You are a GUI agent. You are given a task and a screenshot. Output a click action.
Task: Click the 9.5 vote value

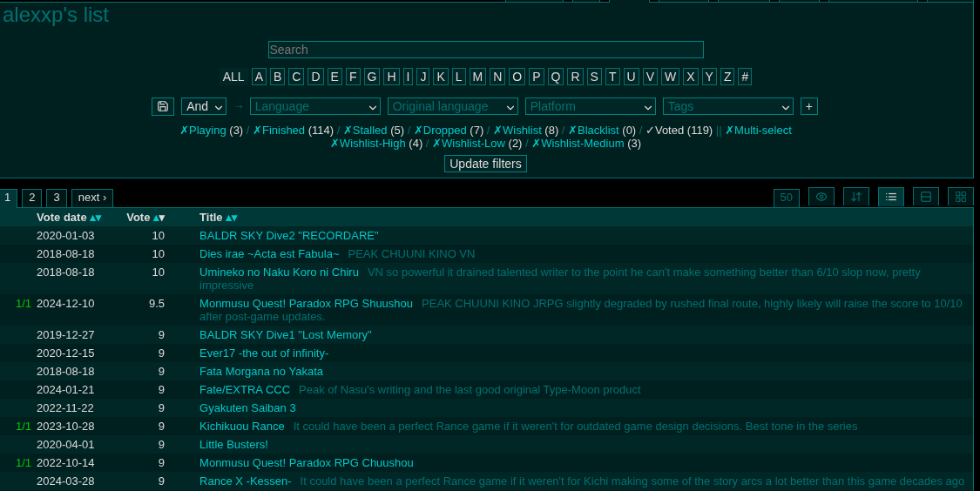coord(156,304)
